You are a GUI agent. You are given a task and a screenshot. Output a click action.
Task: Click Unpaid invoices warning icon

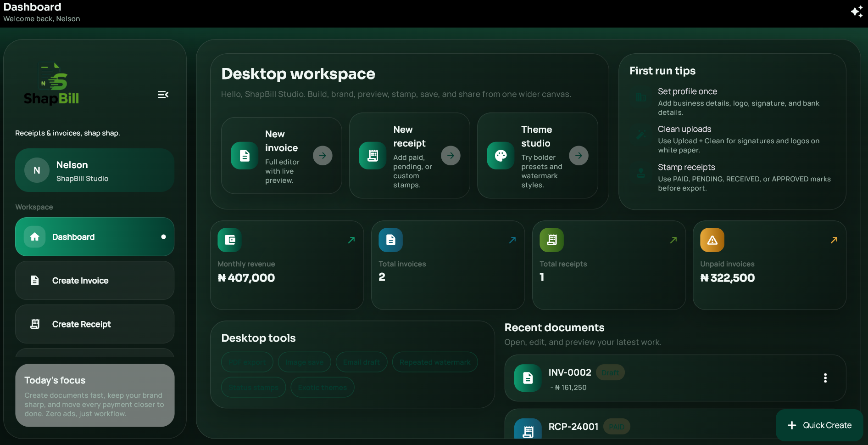click(712, 240)
